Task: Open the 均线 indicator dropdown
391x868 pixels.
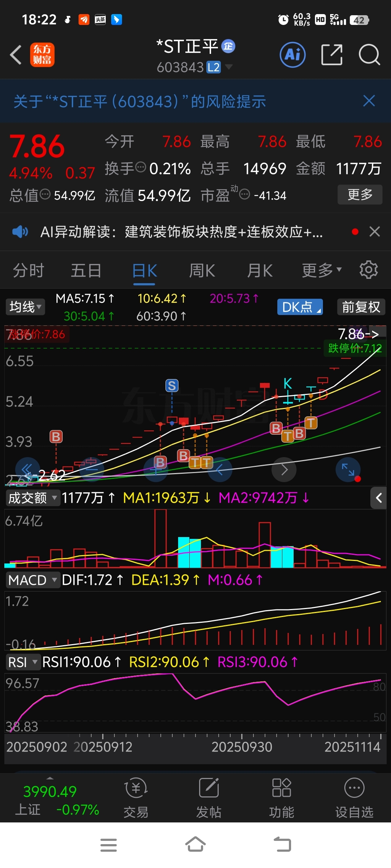Action: (x=25, y=307)
